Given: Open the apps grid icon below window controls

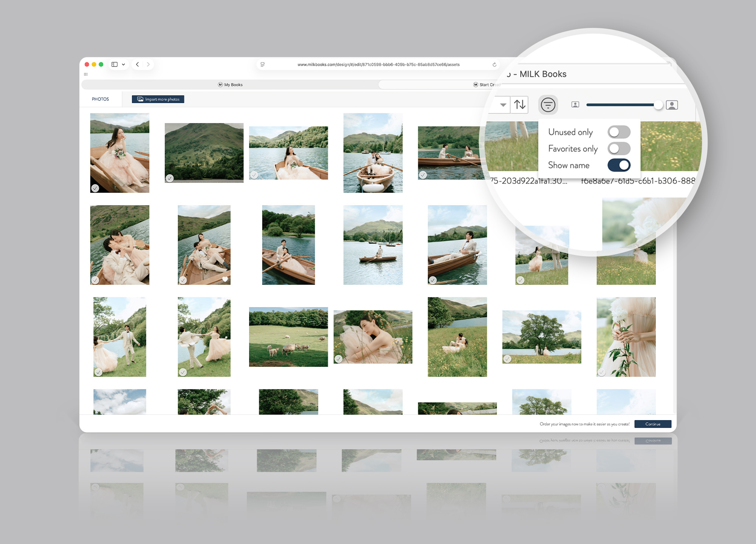Looking at the screenshot, I should click(86, 74).
